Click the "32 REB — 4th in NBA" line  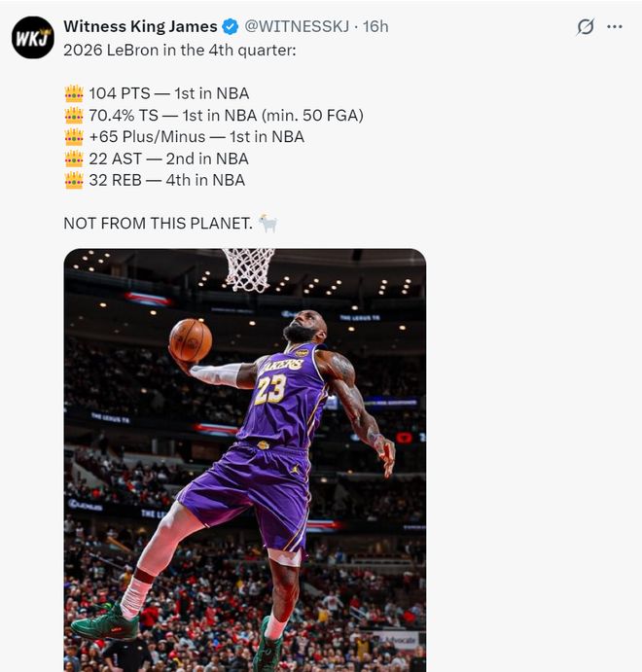[x=166, y=180]
